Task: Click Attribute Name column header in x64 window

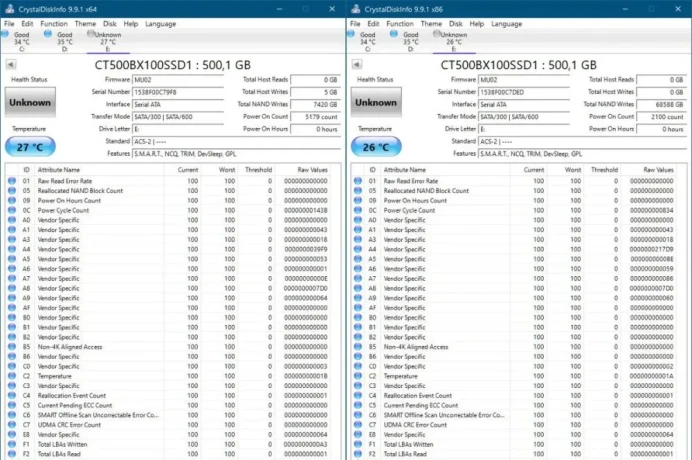Action: pyautogui.click(x=99, y=170)
